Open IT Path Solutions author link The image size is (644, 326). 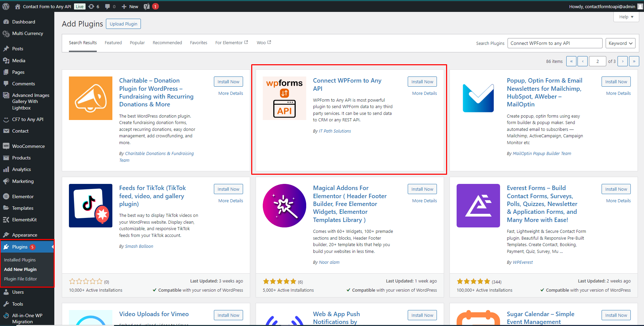335,131
